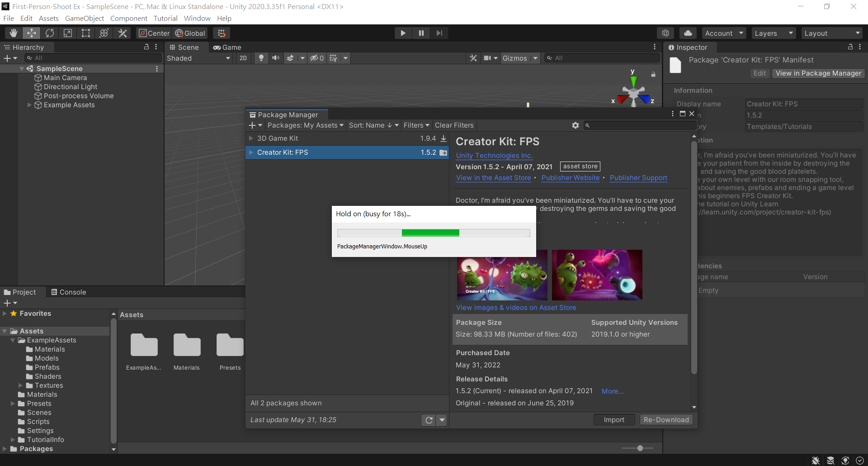Select the Move tool

click(32, 33)
